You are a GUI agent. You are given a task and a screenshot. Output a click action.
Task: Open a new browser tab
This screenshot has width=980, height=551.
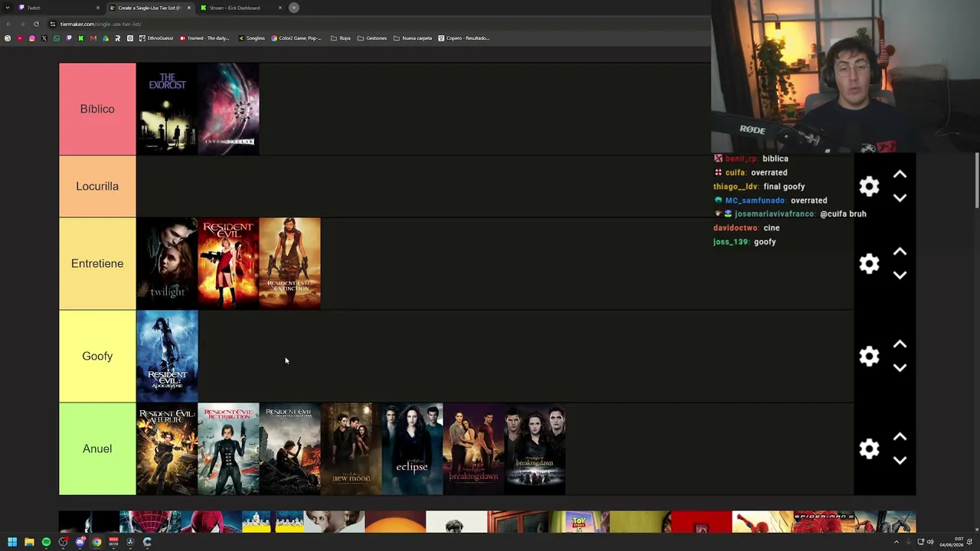(294, 8)
